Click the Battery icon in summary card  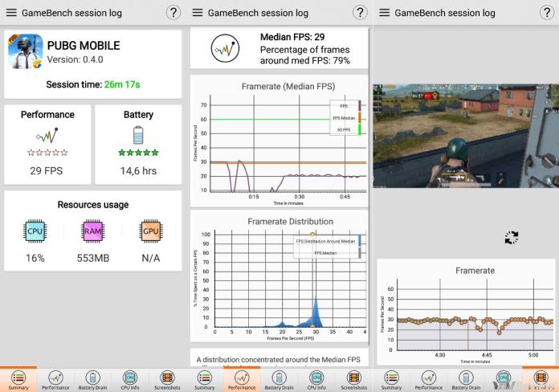click(x=138, y=135)
